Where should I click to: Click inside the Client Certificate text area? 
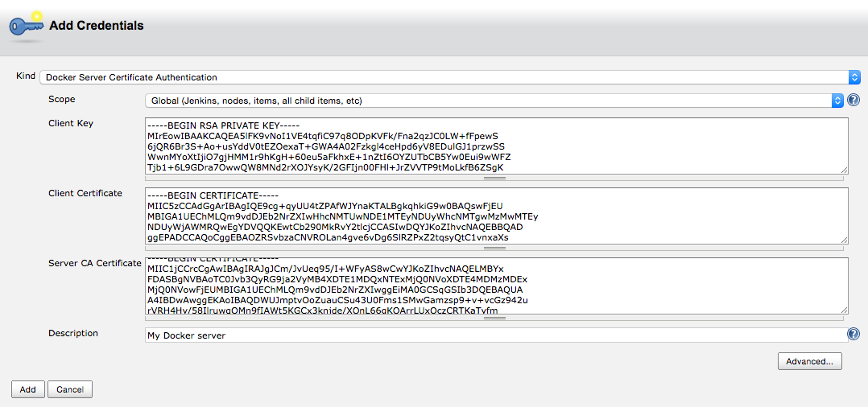[497, 216]
